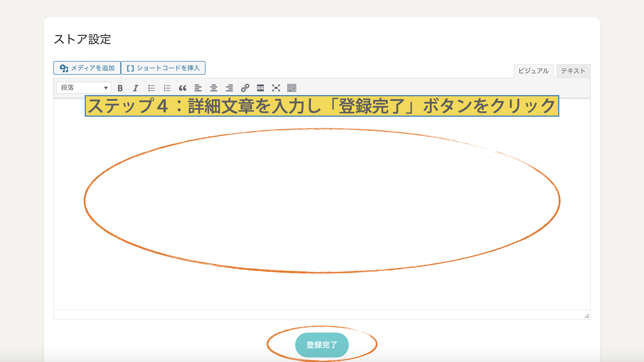Click the ショートコードを挿入 button
This screenshot has height=362, width=644.
coord(163,68)
